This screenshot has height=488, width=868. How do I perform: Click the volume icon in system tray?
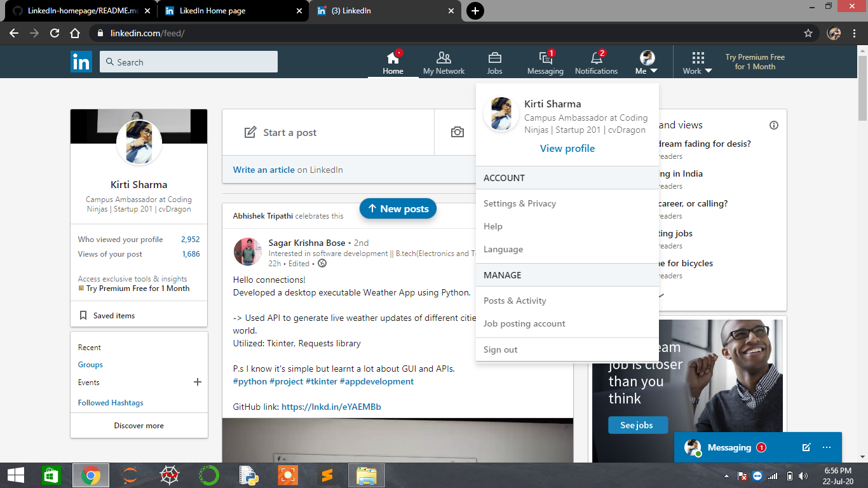tap(803, 476)
